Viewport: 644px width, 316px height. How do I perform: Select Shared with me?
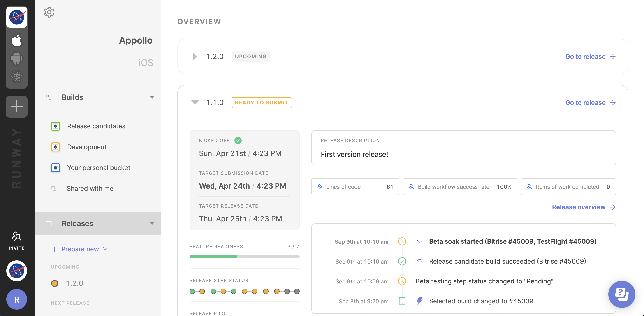90,188
